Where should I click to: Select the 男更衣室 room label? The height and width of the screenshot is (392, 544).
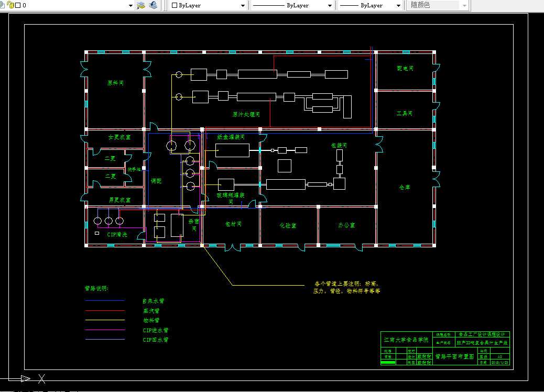coord(119,200)
